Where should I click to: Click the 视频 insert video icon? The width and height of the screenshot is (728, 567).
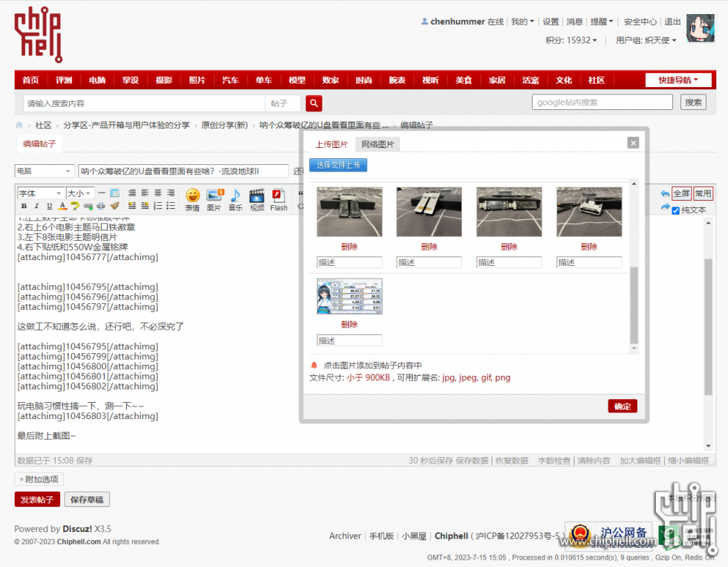tap(257, 200)
